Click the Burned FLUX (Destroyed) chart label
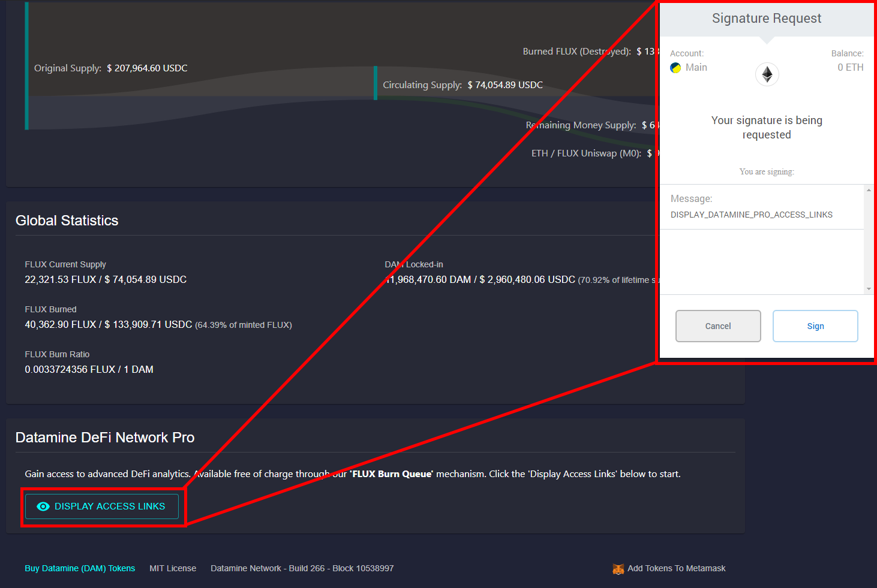The width and height of the screenshot is (877, 588). [576, 52]
